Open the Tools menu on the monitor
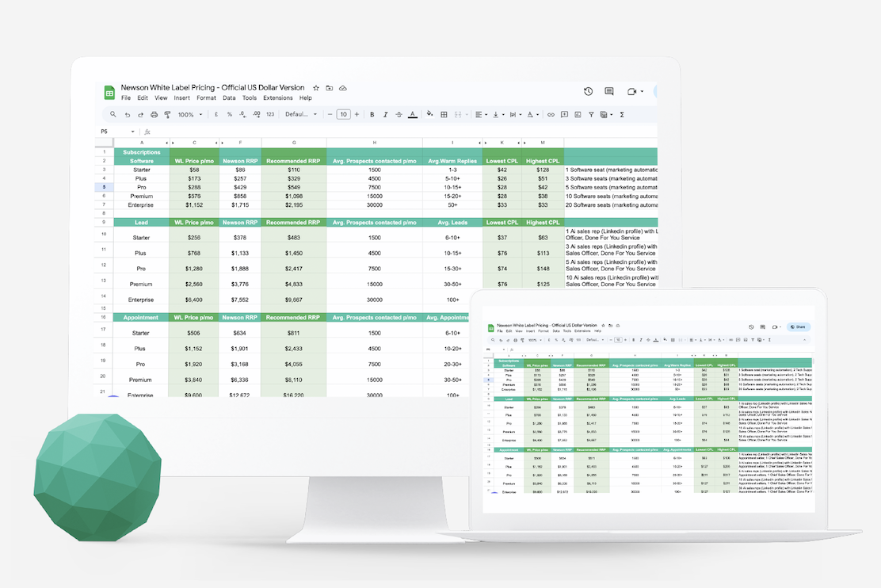 [x=250, y=97]
